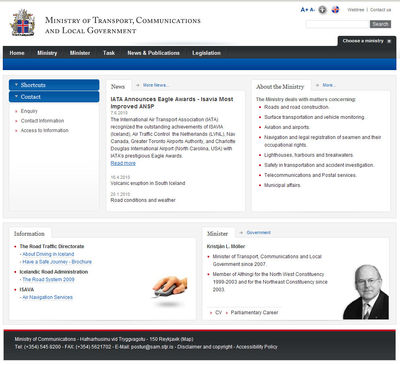Follow the Read more link
Image resolution: width=400 pixels, height=365 pixels.
point(123,163)
